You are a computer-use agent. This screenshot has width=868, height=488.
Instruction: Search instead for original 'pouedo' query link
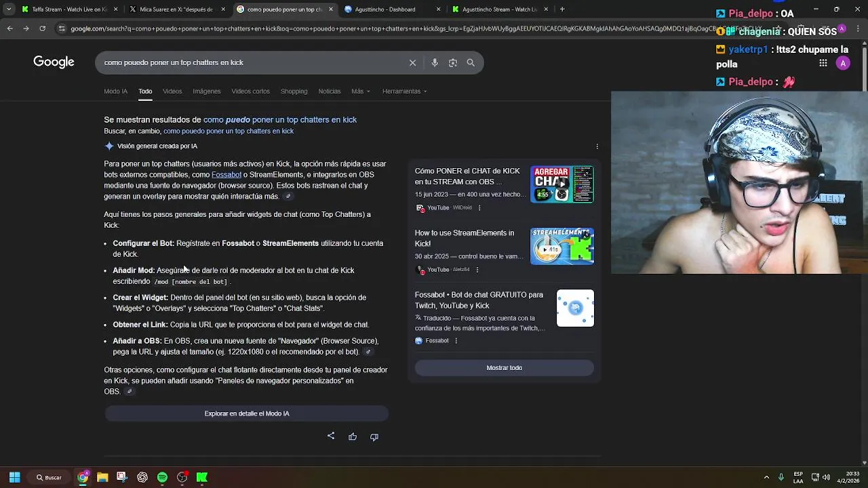(x=229, y=131)
